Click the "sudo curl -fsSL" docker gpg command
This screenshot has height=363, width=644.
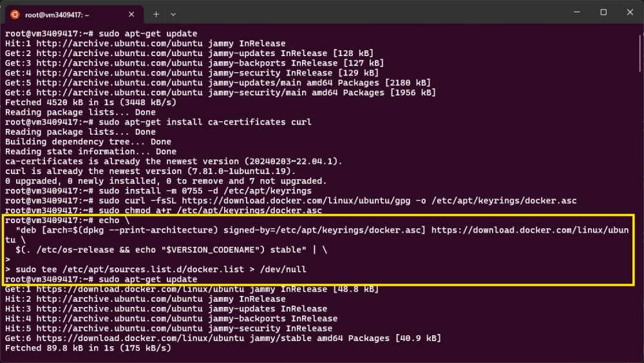337,201
